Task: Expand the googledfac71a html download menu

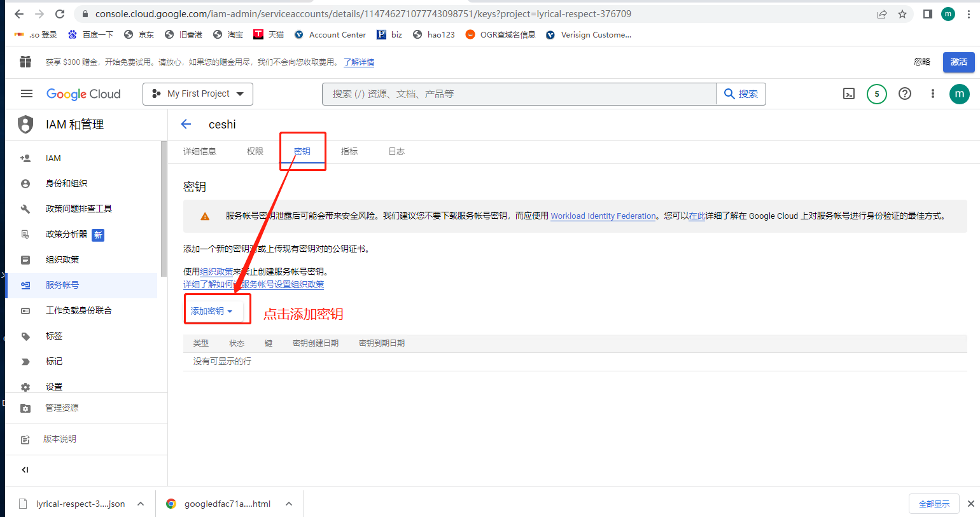Action: coord(289,504)
